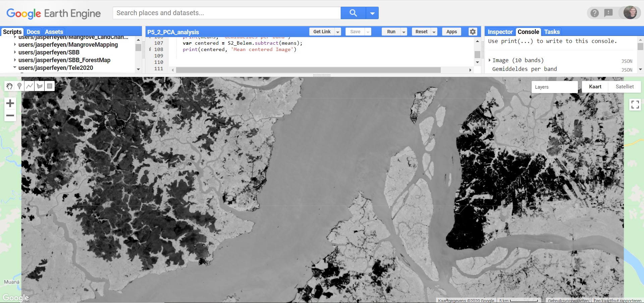Run the script
The width and height of the screenshot is (644, 303).
(x=391, y=32)
